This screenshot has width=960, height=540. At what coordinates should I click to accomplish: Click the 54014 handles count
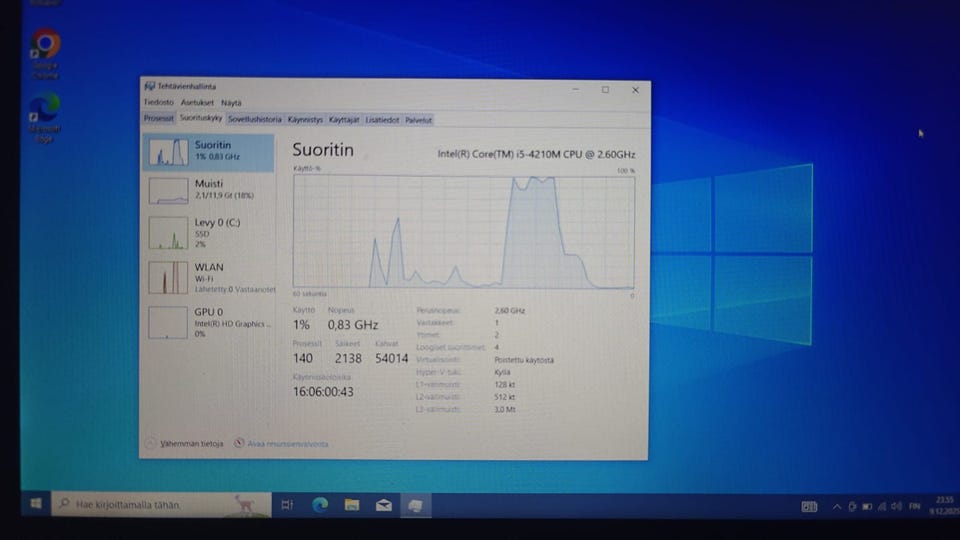click(392, 358)
